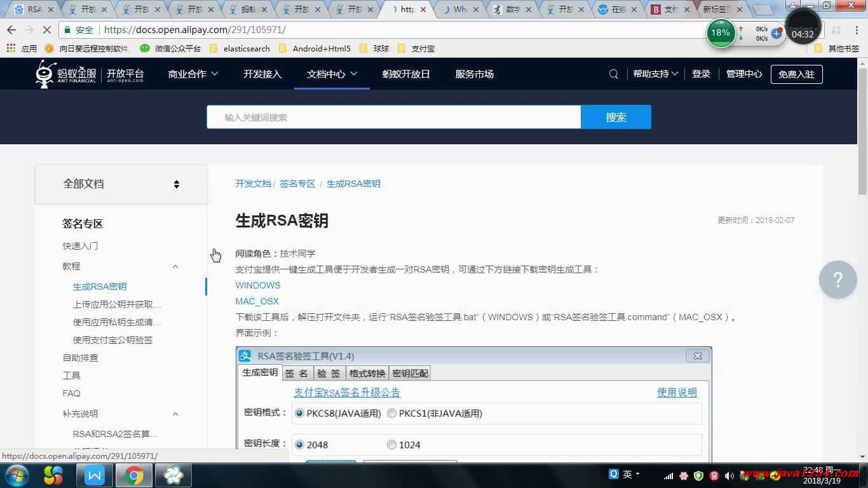
Task: Switch to 格式转换 tab
Action: point(367,374)
